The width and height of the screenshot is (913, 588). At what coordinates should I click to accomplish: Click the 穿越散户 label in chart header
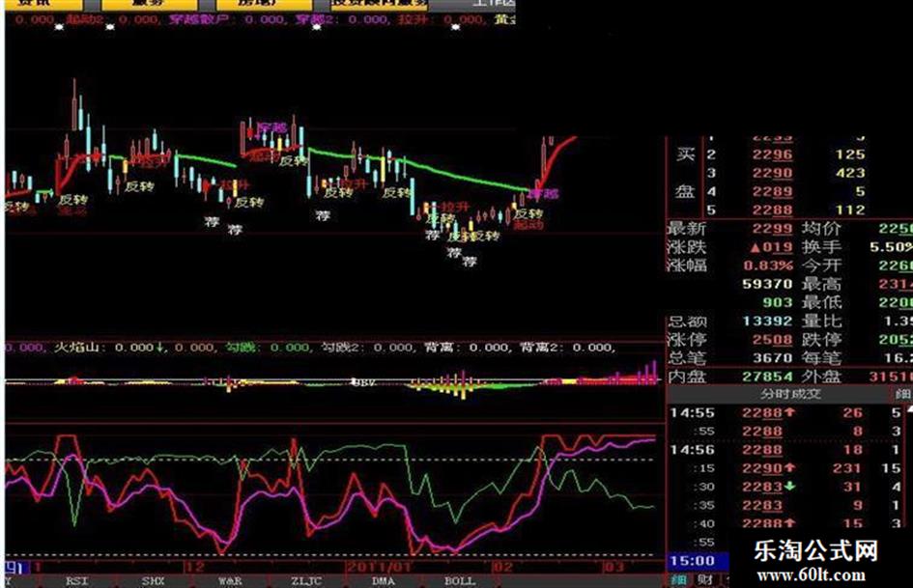200,19
